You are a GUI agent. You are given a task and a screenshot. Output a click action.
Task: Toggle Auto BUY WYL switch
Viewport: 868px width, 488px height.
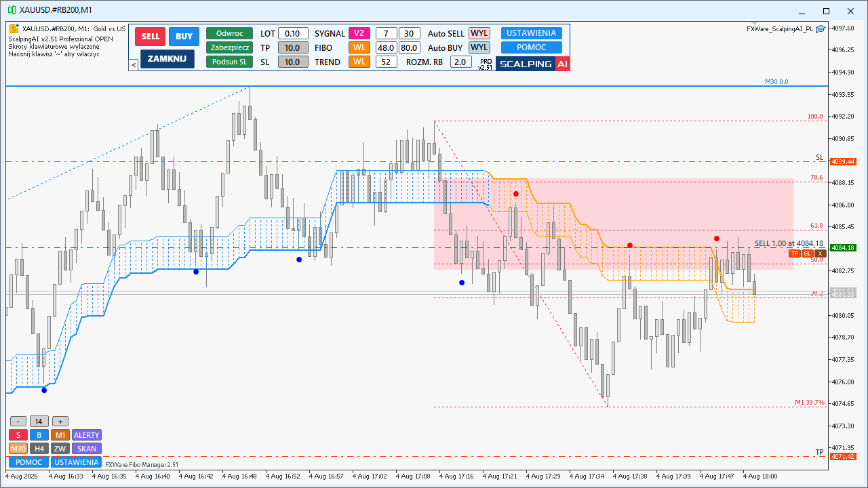coord(479,47)
